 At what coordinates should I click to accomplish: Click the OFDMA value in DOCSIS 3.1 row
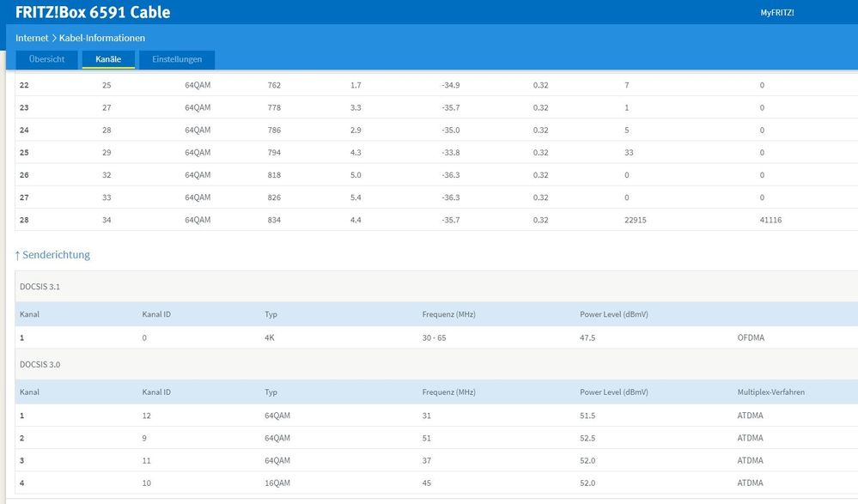point(751,337)
